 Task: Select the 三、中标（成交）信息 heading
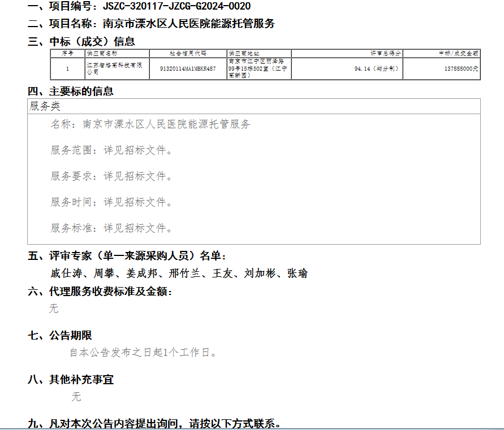(81, 41)
